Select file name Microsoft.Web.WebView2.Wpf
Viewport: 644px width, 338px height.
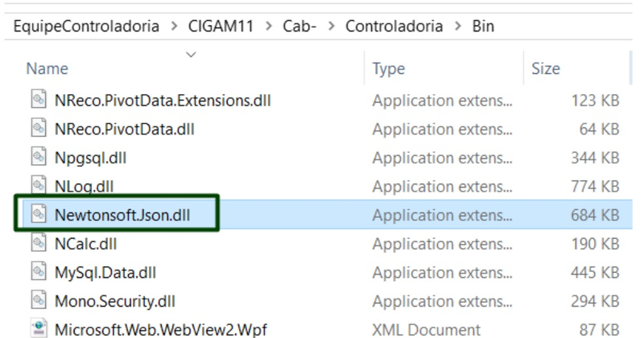pos(160,330)
